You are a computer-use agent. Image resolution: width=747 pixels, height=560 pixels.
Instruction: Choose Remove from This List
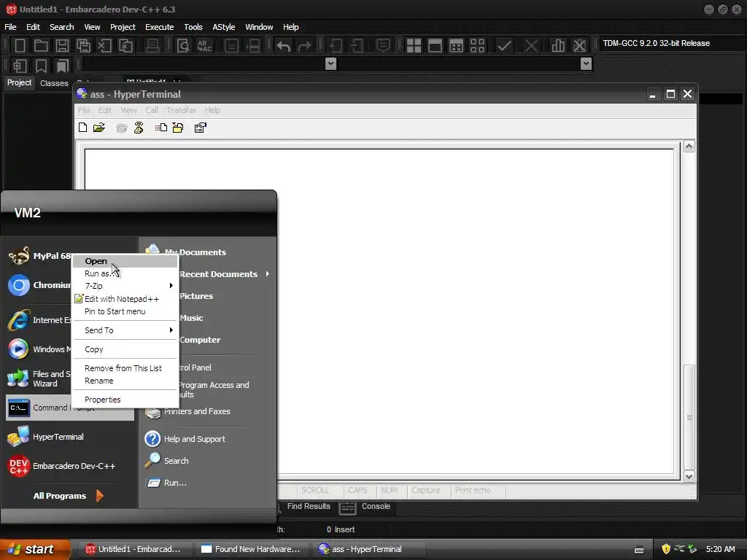[x=125, y=368]
